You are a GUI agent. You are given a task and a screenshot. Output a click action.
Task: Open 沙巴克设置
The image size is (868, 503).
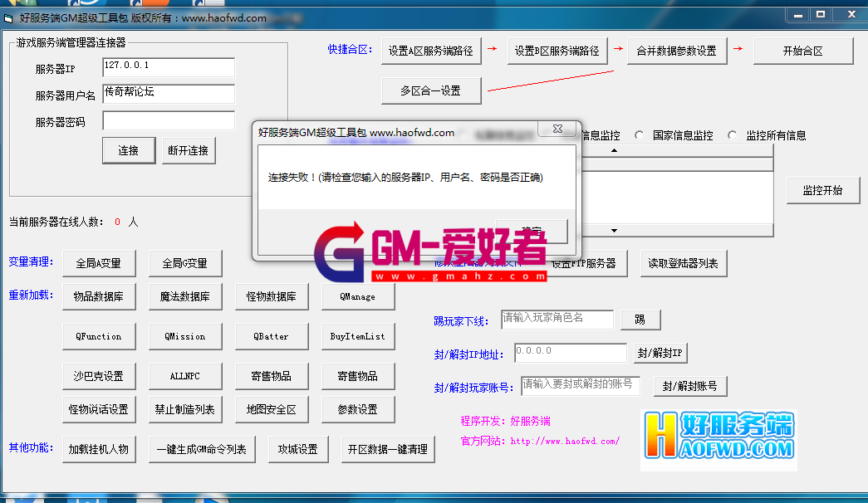[x=99, y=376]
